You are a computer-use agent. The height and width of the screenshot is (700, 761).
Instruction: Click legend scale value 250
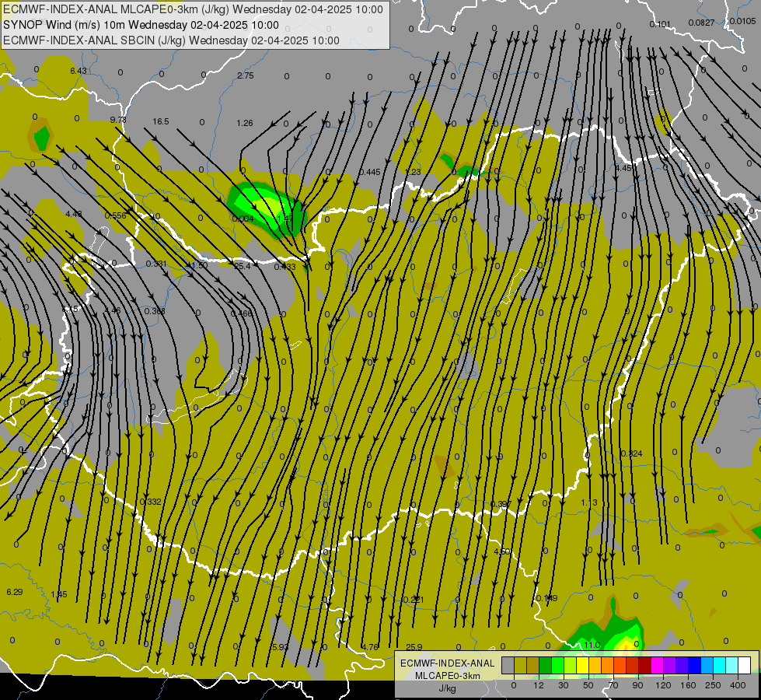(x=713, y=685)
